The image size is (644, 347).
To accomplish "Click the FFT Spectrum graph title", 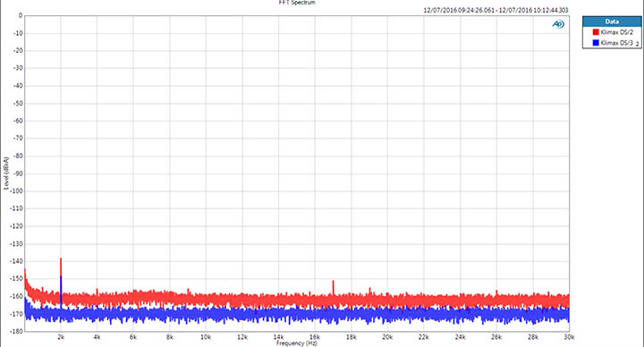I will [297, 3].
